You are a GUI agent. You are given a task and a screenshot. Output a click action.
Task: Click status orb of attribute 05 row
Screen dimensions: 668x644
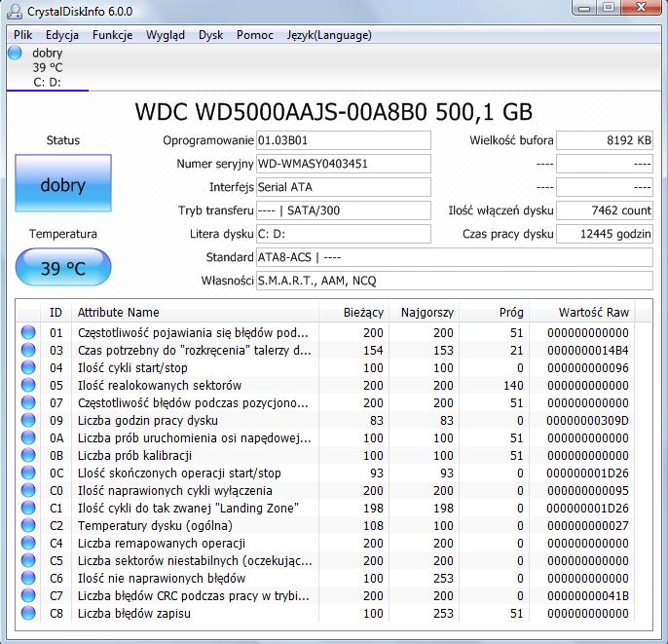click(x=28, y=385)
